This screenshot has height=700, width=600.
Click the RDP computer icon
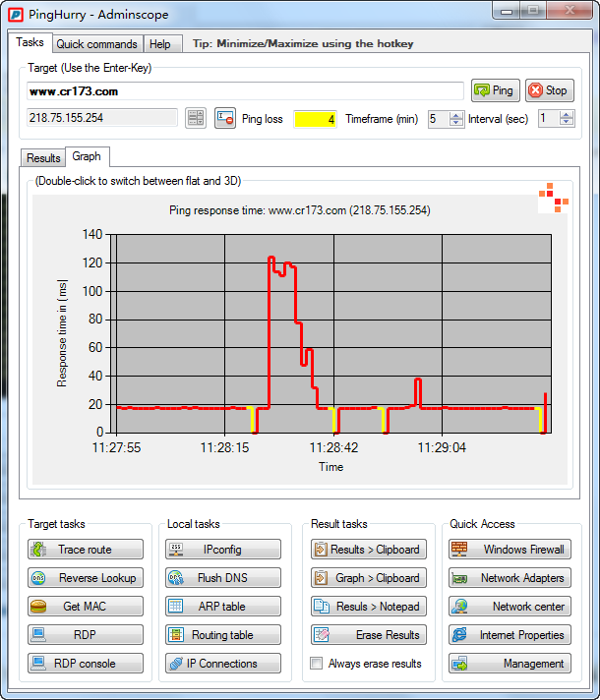[x=39, y=635]
